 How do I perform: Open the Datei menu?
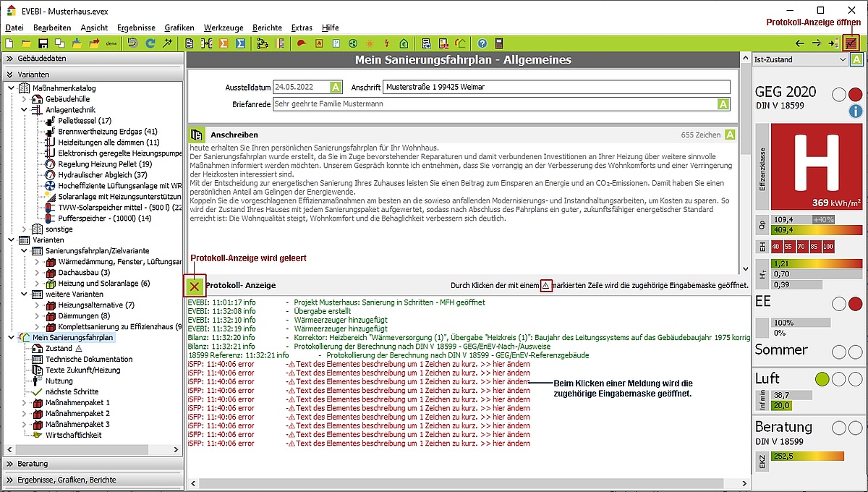tap(14, 27)
